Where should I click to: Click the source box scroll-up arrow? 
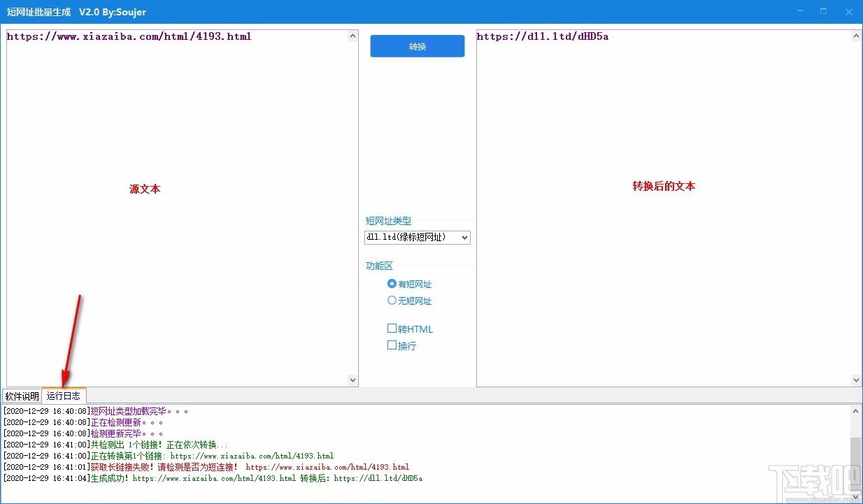pyautogui.click(x=352, y=36)
